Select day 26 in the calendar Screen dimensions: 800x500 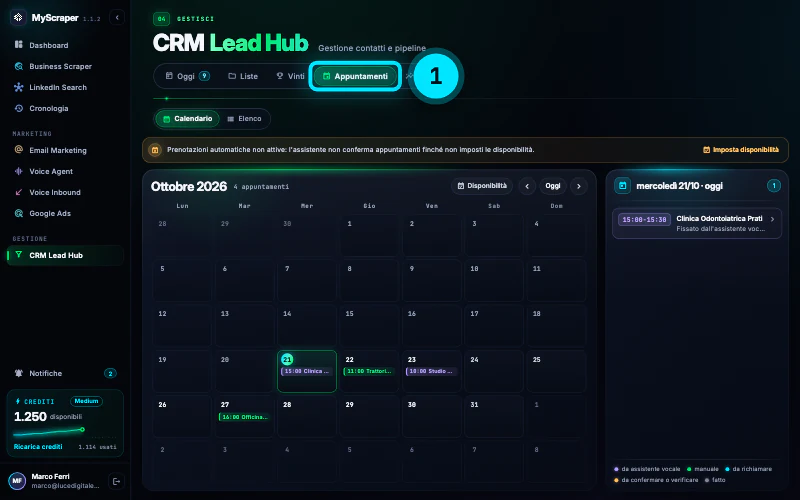point(182,416)
